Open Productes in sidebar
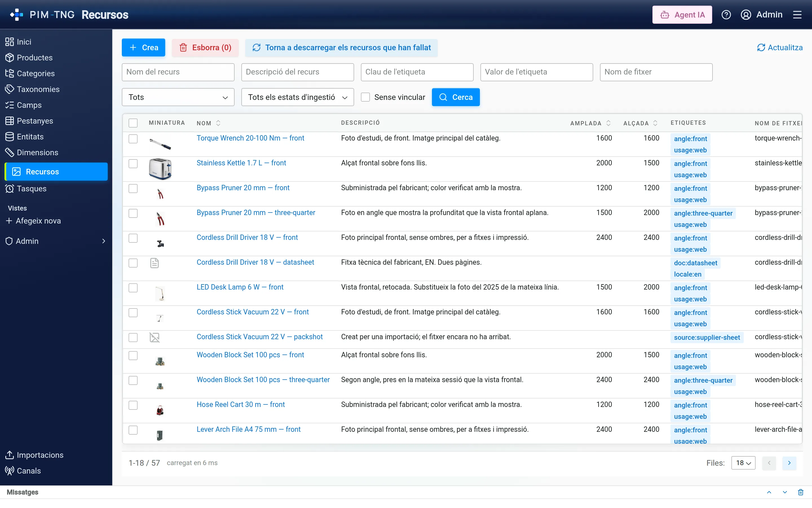Image resolution: width=812 pixels, height=508 pixels. tap(35, 58)
